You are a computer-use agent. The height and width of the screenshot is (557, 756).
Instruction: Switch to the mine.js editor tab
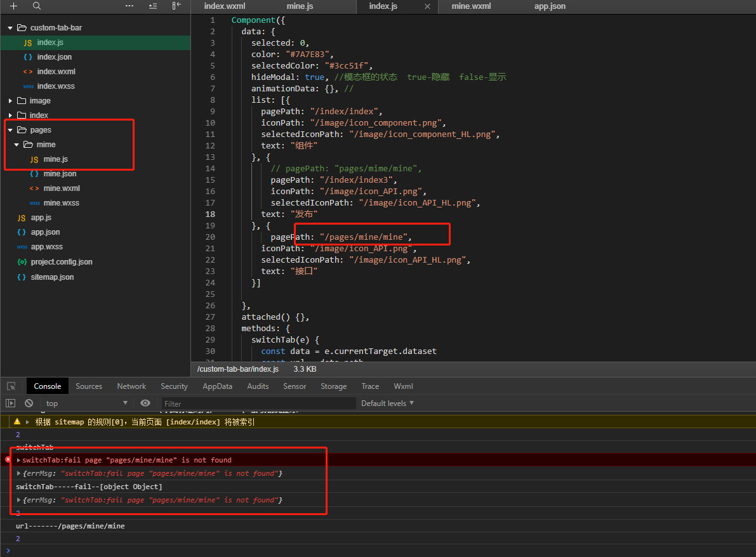coord(300,6)
